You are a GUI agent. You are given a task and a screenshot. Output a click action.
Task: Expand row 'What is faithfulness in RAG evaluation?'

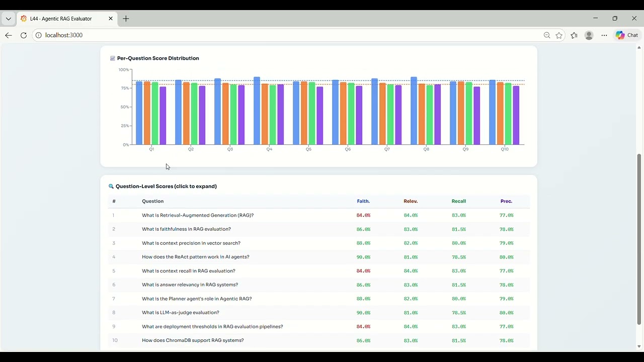click(319, 229)
